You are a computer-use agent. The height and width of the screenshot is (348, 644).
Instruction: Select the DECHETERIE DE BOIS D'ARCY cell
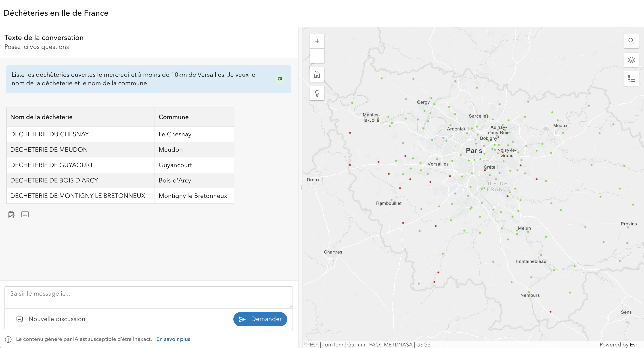80,180
